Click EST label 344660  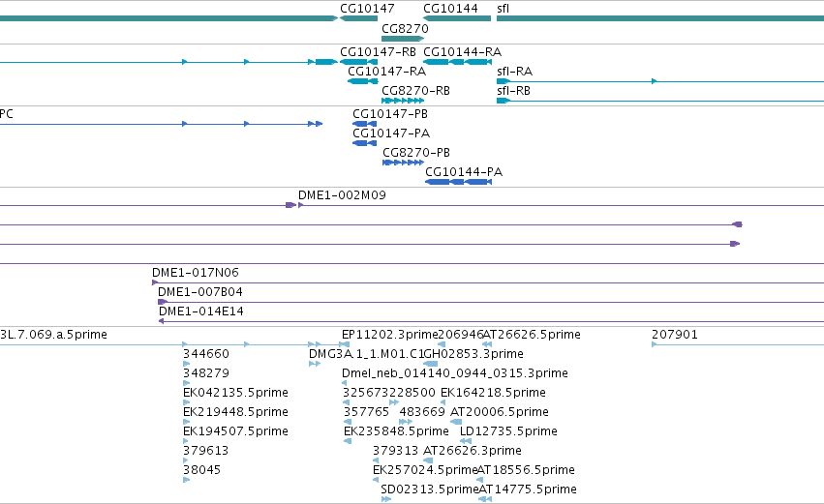point(206,354)
